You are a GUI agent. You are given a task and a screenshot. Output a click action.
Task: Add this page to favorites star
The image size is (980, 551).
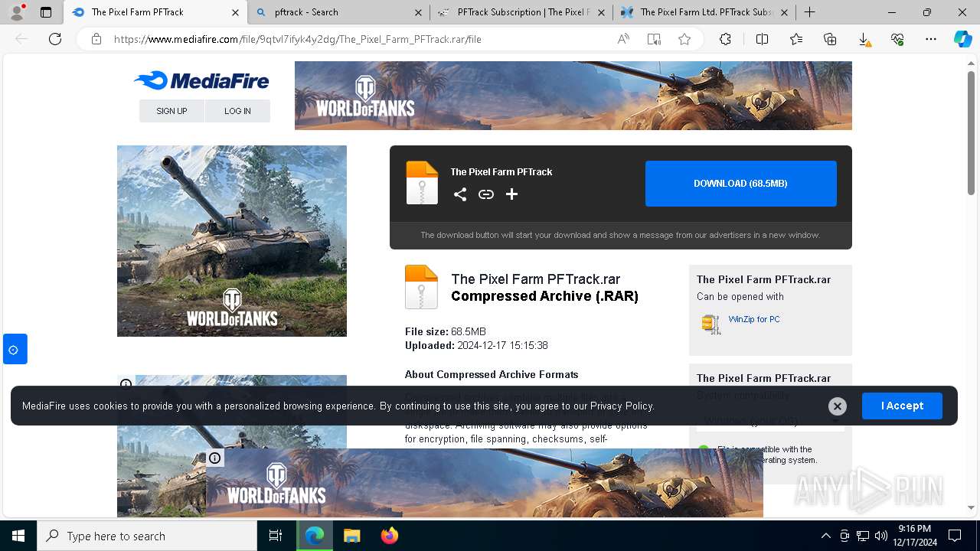[x=684, y=39]
